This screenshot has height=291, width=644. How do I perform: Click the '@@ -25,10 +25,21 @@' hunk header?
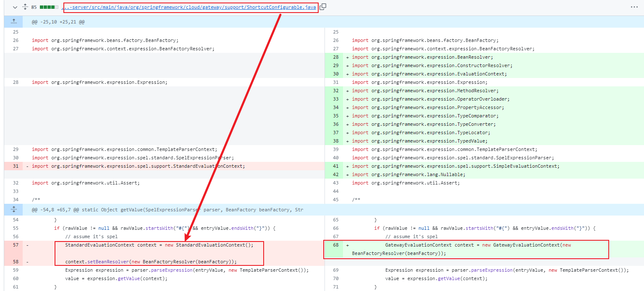coord(58,21)
